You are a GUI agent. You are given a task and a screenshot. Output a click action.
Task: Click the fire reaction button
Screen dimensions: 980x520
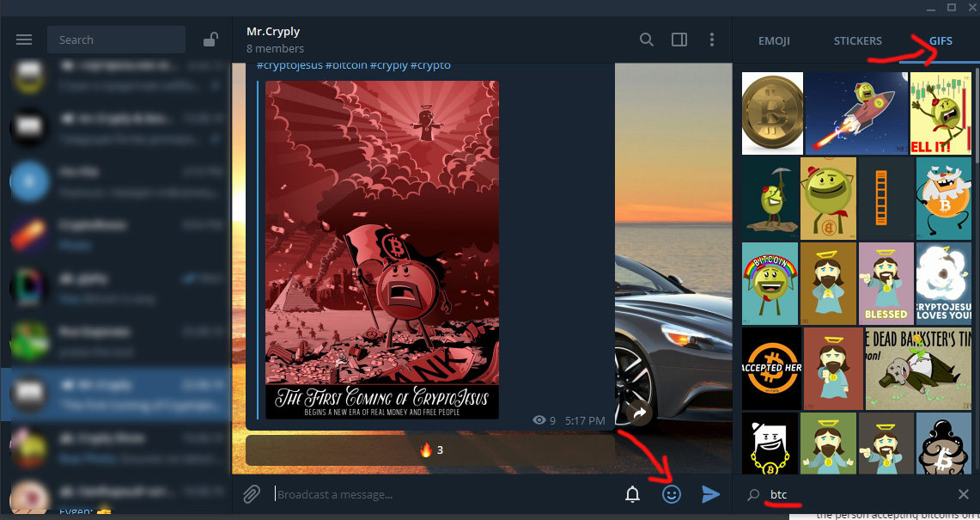430,450
